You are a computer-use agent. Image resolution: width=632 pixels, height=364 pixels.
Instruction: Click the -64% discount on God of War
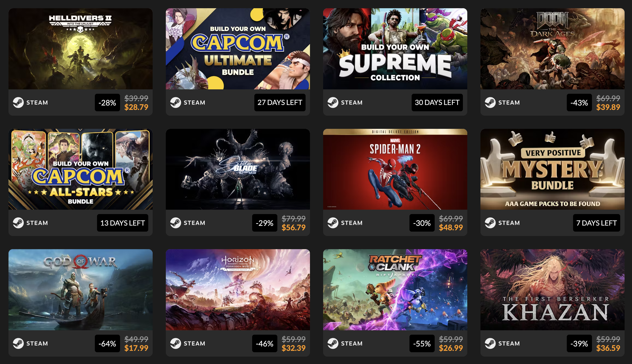point(107,343)
